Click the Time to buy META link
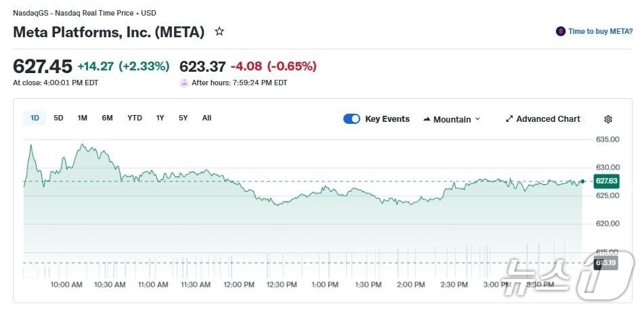Image resolution: width=644 pixels, height=310 pixels. (x=600, y=31)
